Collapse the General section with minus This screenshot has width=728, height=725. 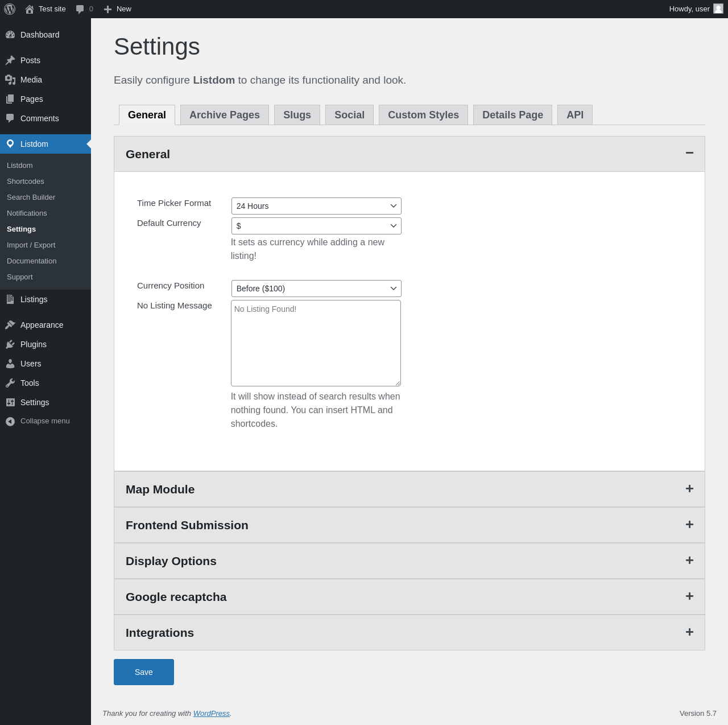[x=689, y=153]
